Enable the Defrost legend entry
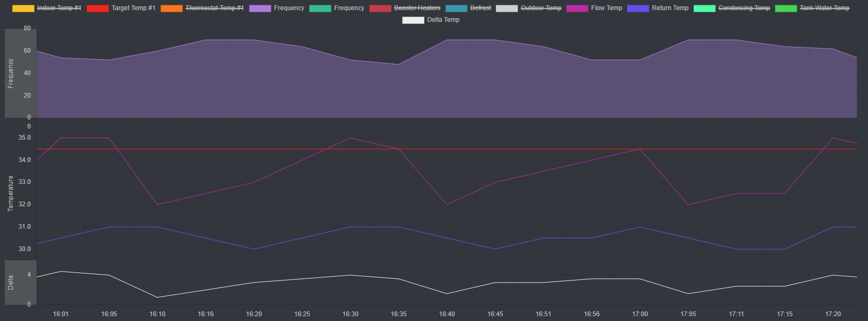868x321 pixels. coord(480,8)
